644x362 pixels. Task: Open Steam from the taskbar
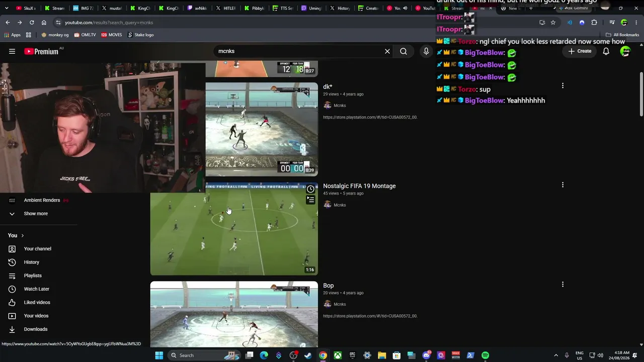click(308, 355)
